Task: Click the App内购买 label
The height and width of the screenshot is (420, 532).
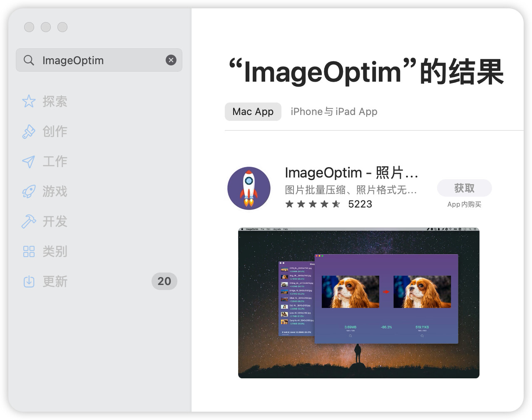Action: click(465, 204)
